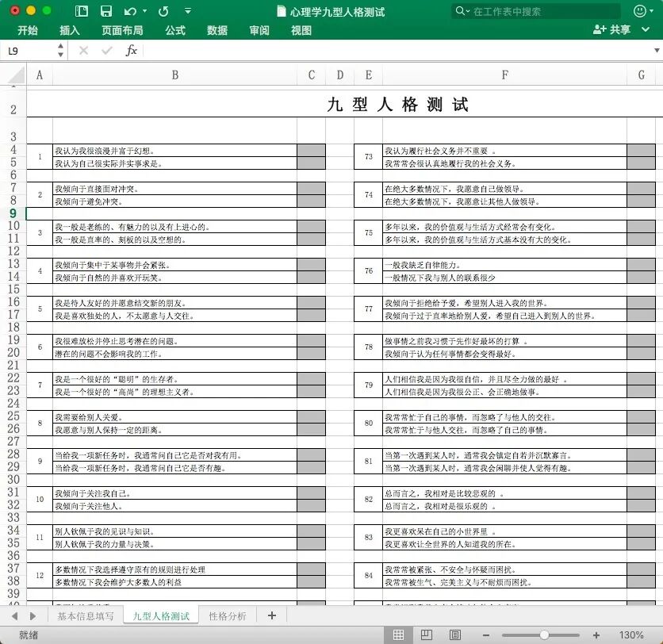This screenshot has width=663, height=644.
Task: Switch to Normal grid view icon
Action: 398,634
